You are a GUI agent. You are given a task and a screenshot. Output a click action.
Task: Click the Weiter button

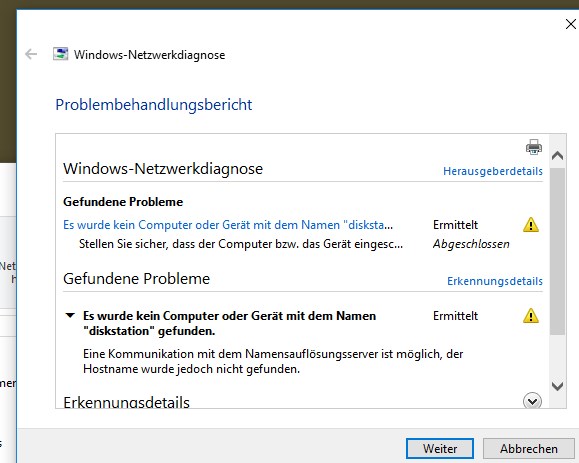(440, 449)
